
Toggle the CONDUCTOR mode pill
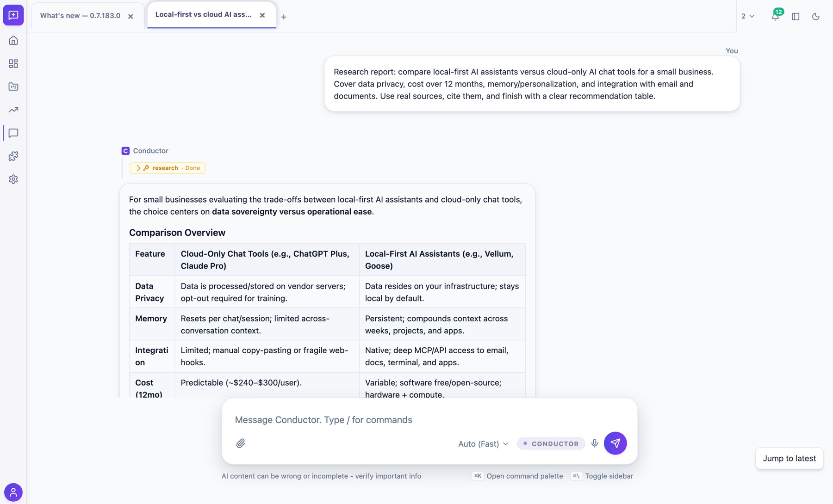[551, 443]
